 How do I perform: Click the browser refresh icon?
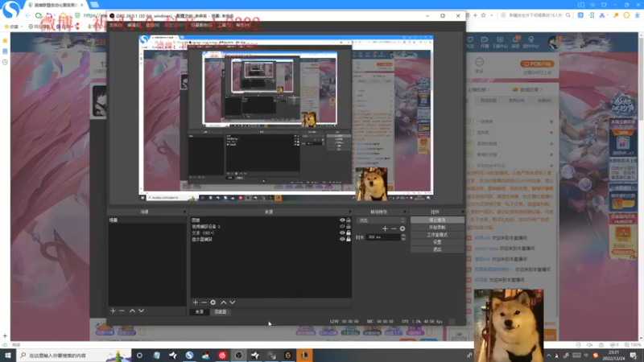click(39, 15)
